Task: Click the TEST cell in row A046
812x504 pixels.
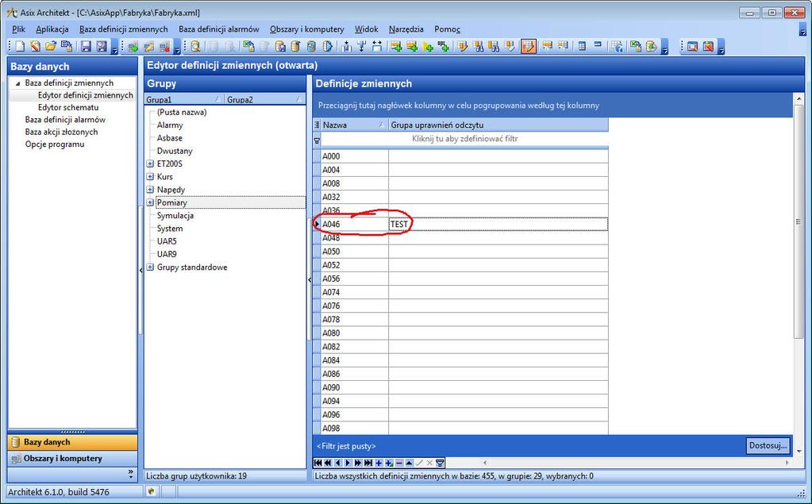Action: [x=498, y=225]
